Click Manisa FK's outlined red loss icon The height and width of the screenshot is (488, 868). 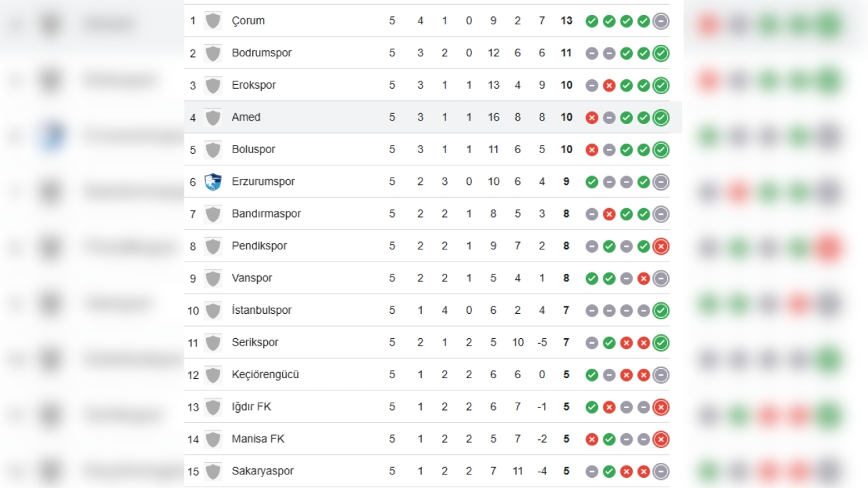coord(661,439)
